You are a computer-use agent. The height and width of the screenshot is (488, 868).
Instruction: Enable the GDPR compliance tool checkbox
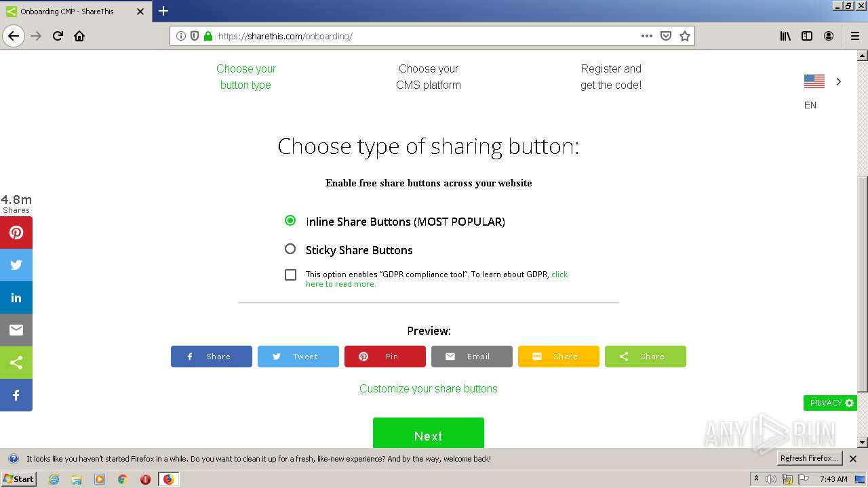point(290,274)
